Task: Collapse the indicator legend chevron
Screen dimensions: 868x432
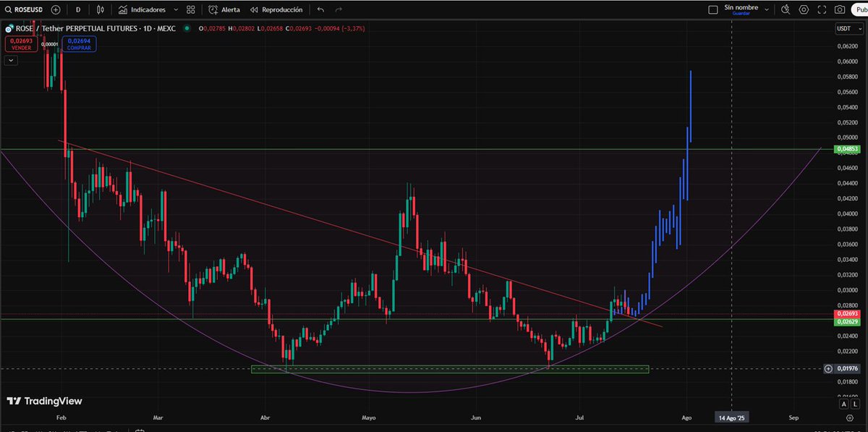Action: [10, 61]
